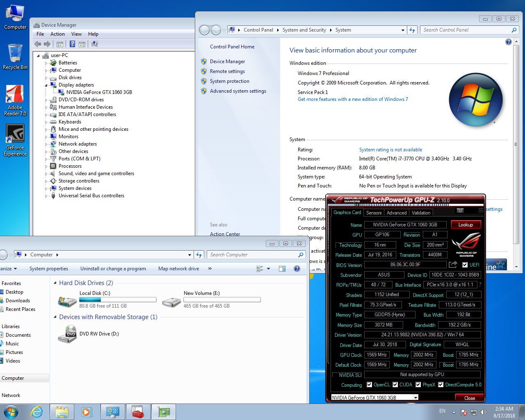Switch to the Sensors tab in GPU-Z

point(374,212)
